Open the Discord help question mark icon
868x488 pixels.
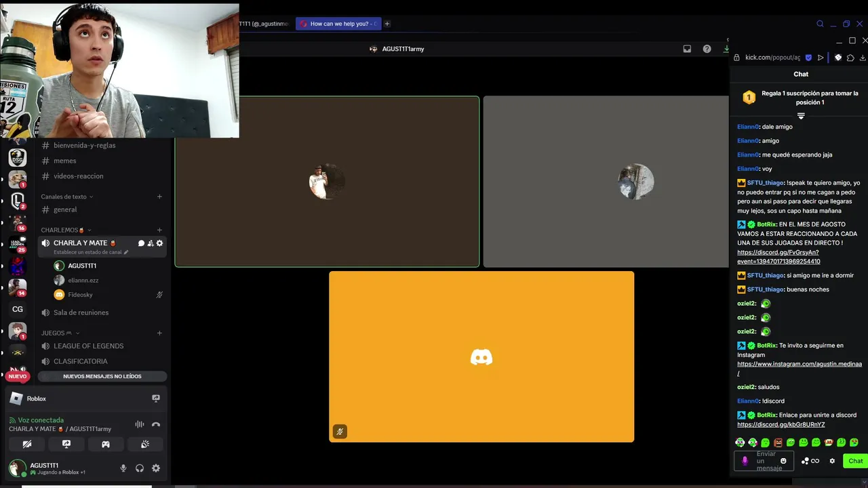707,49
